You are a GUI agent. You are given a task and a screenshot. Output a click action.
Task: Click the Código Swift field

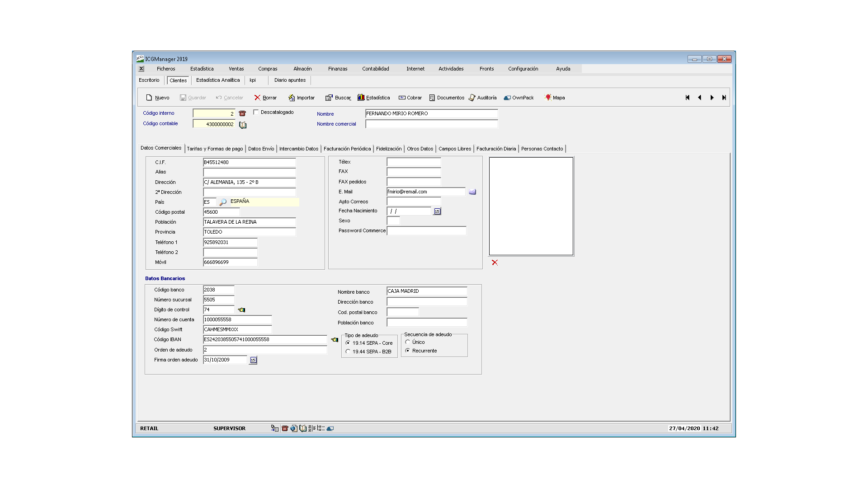pyautogui.click(x=237, y=329)
